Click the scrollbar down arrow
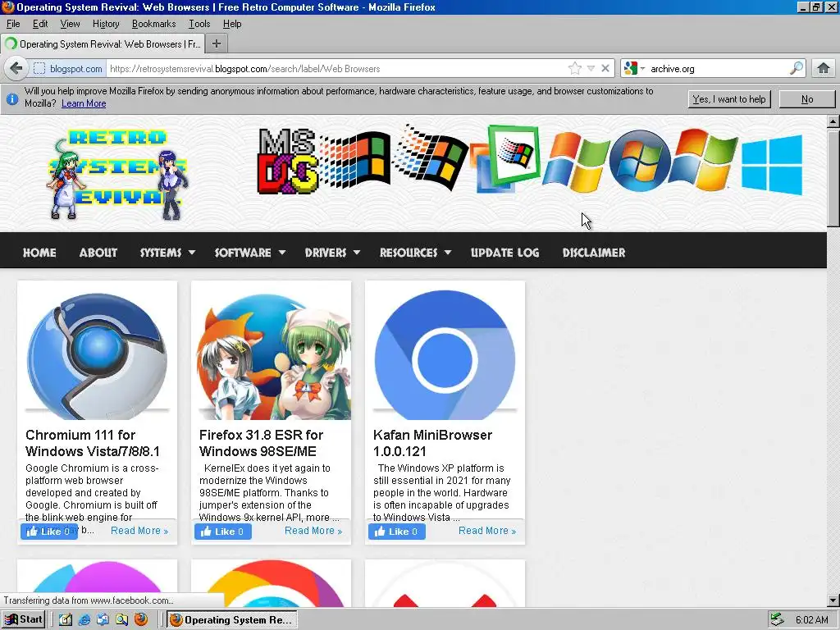This screenshot has height=630, width=840. (x=833, y=600)
